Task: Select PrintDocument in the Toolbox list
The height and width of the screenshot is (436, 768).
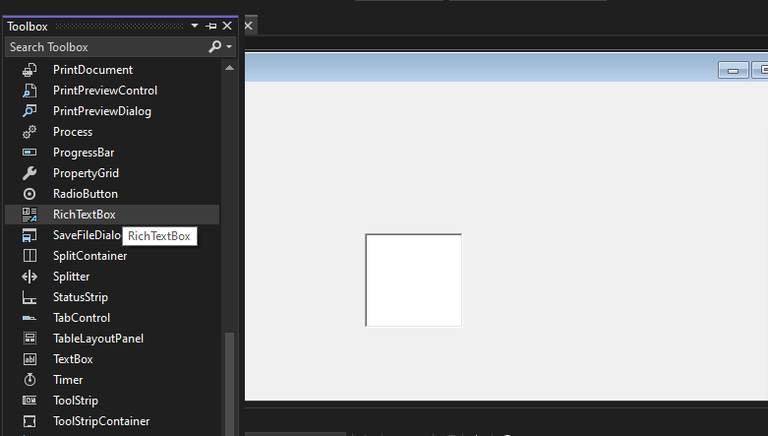Action: pos(112,70)
